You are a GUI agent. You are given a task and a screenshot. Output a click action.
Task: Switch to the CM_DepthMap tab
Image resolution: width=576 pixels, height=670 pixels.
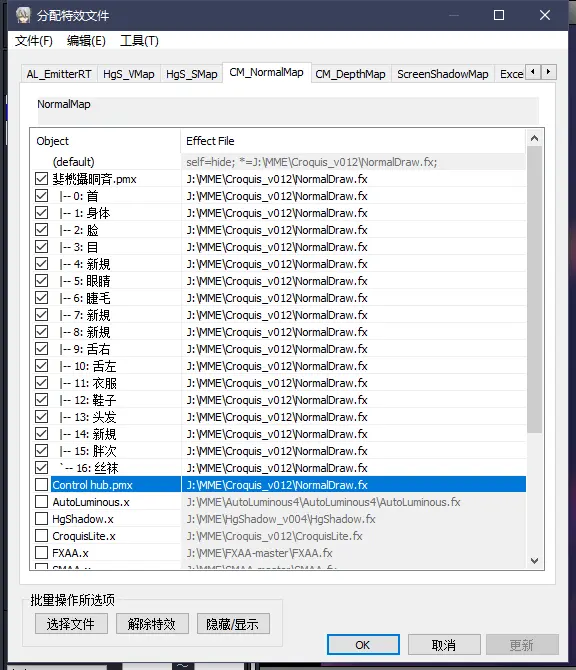[350, 74]
